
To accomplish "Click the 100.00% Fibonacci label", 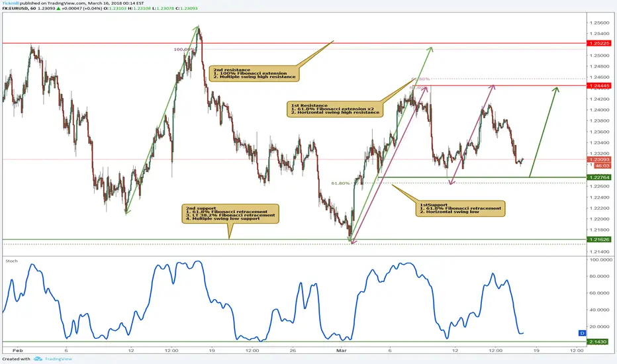I will tap(184, 50).
